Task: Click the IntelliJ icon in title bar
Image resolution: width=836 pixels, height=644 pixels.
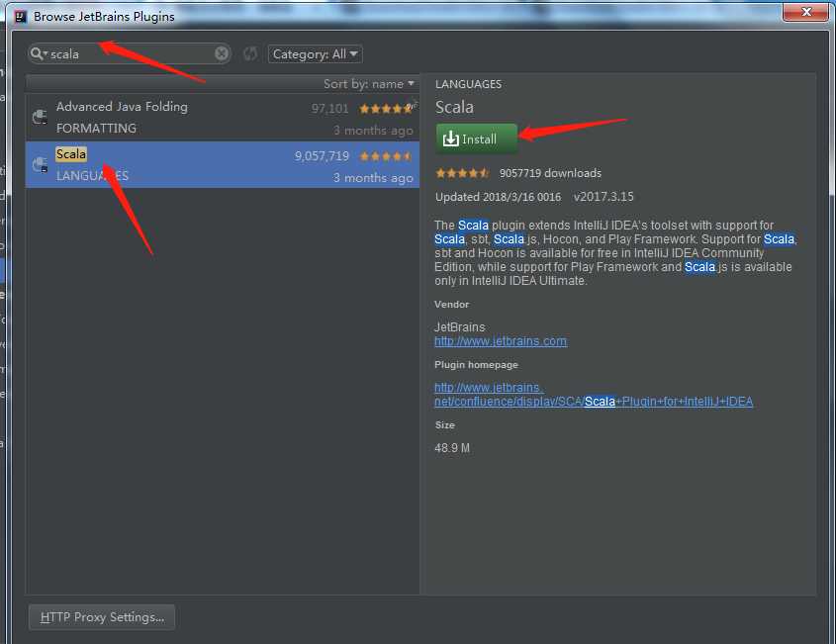Action: 20,17
